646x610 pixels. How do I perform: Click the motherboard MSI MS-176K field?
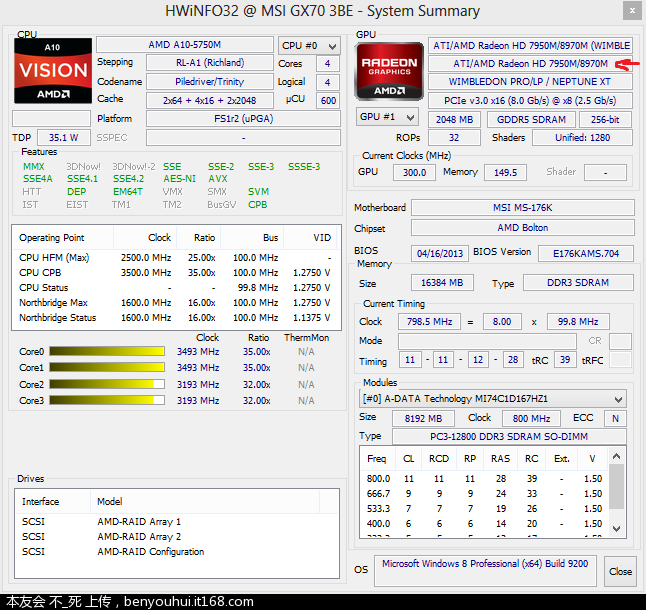[522, 208]
